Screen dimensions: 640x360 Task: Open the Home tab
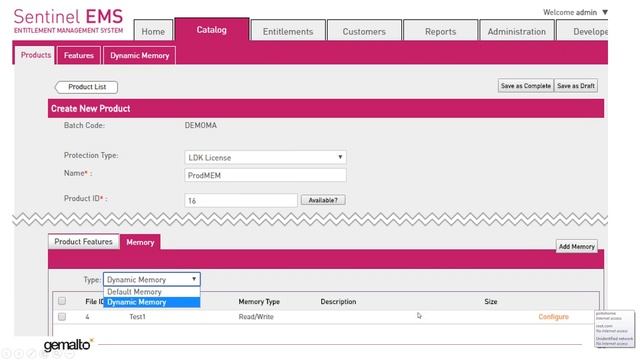tap(153, 31)
